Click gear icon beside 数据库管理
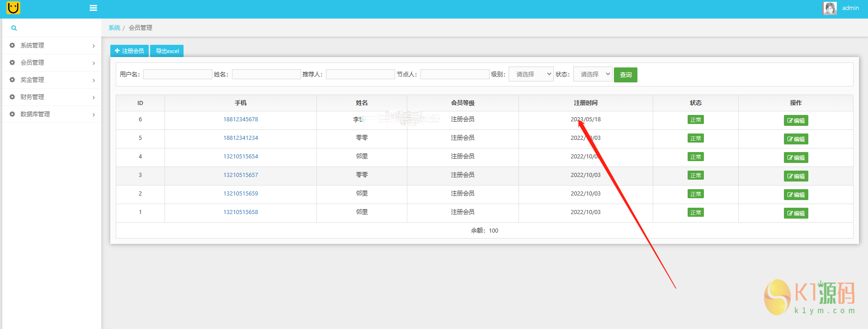Viewport: 868px width, 329px height. [x=12, y=114]
